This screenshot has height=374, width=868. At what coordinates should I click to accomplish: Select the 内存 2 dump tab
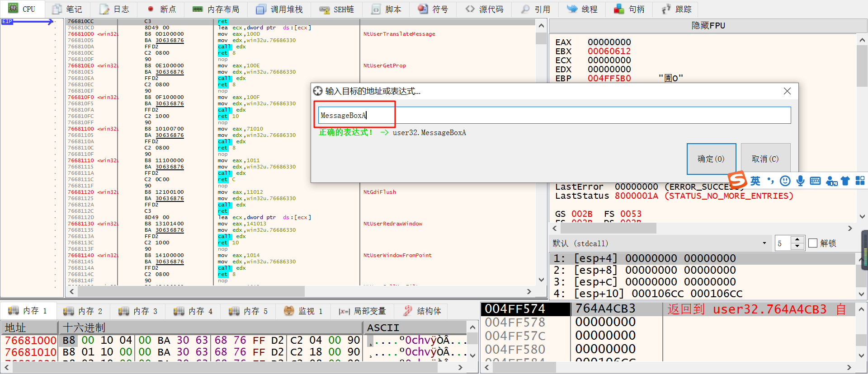83,311
